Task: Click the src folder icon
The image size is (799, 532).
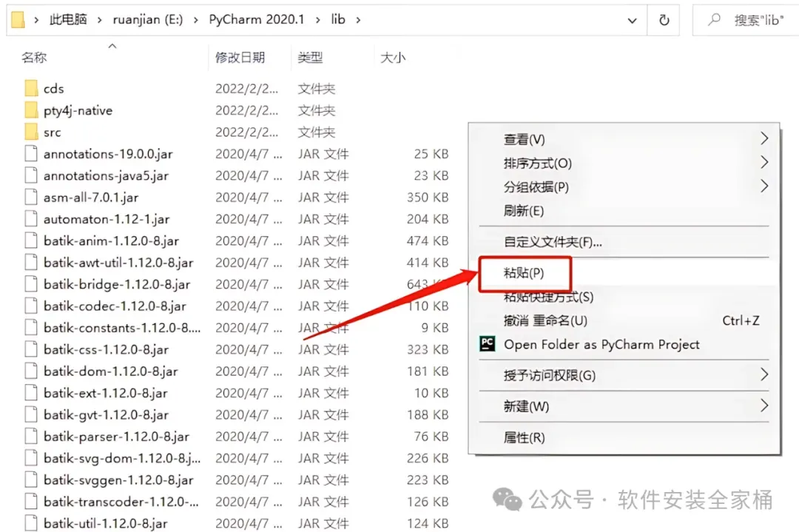Action: coord(30,132)
